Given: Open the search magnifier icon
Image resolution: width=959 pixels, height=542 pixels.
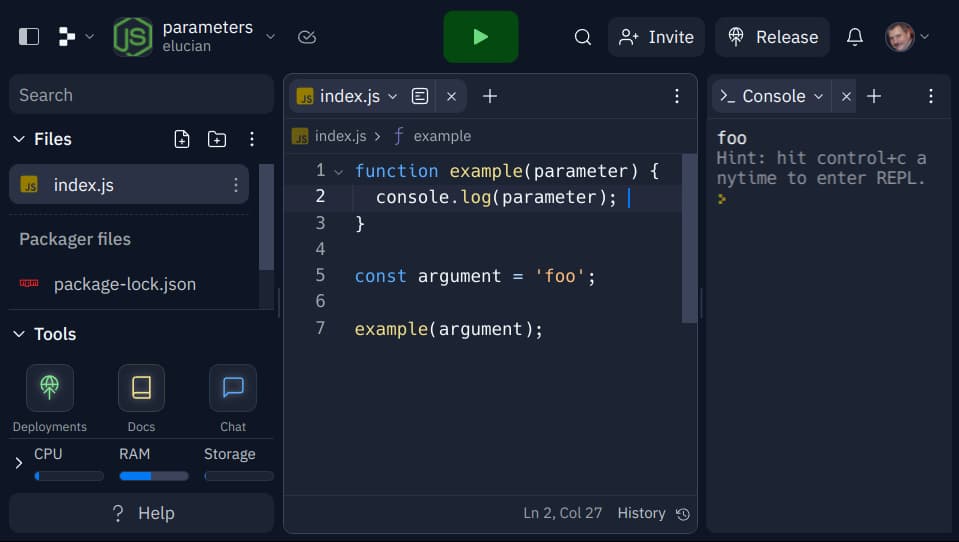Looking at the screenshot, I should pyautogui.click(x=582, y=37).
